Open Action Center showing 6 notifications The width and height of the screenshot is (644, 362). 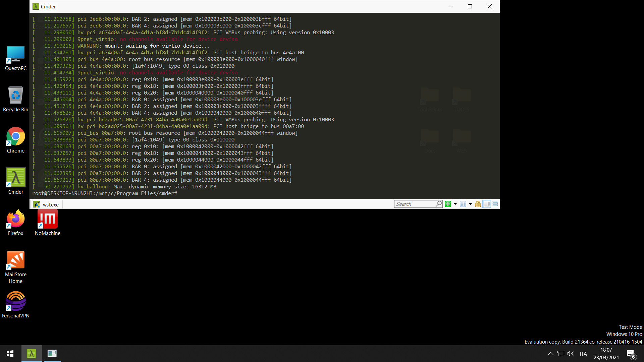click(630, 353)
